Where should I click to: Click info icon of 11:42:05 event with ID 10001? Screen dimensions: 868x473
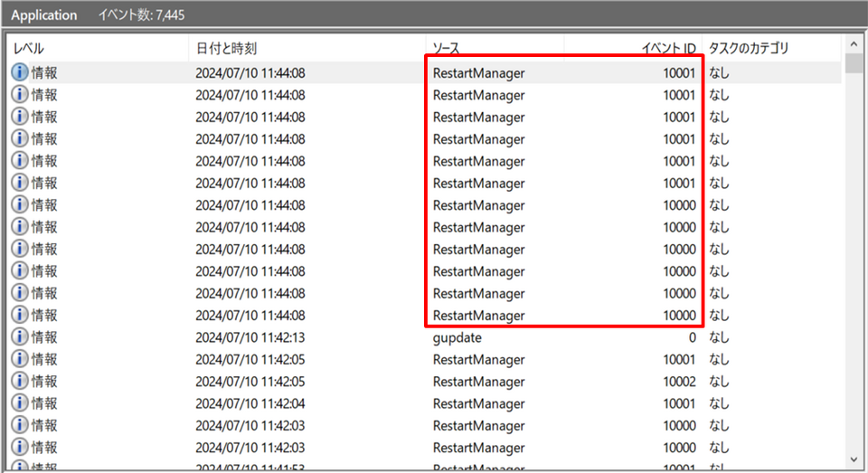pyautogui.click(x=20, y=359)
